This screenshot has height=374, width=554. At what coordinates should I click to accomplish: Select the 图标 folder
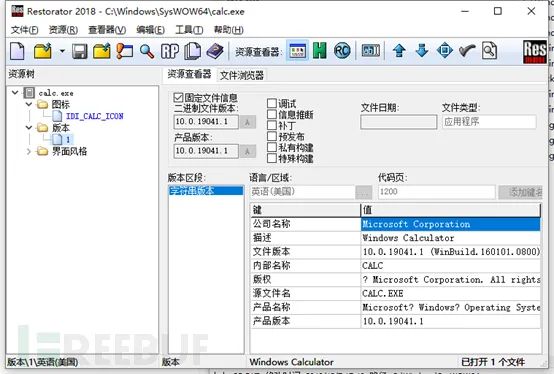60,104
